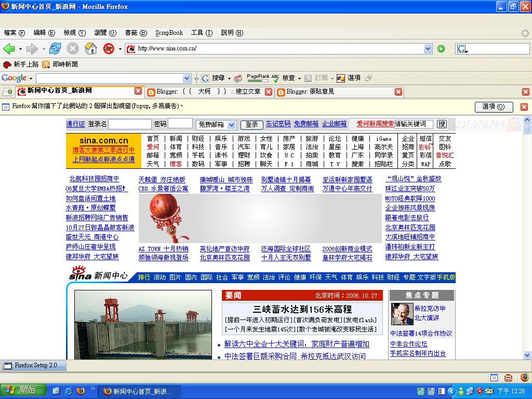The image size is (532, 399).
Task: Open the 編輯 menu
Action: (x=44, y=33)
